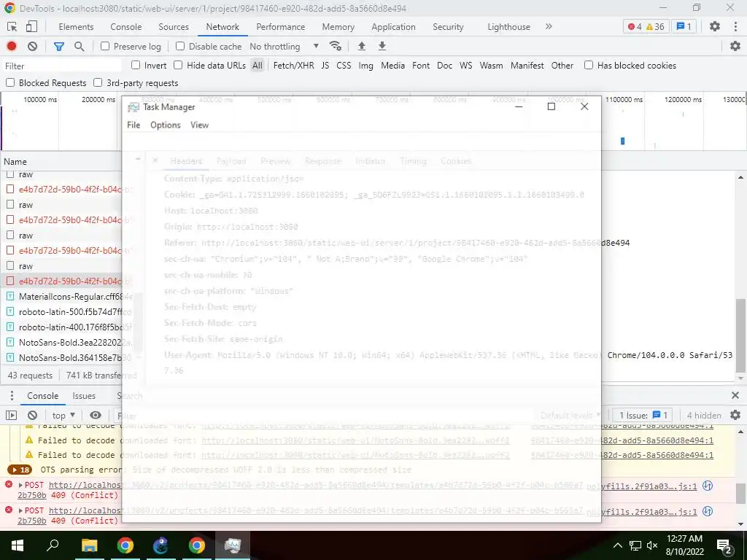Open the Performance tab
747x560 pixels.
[x=281, y=27]
